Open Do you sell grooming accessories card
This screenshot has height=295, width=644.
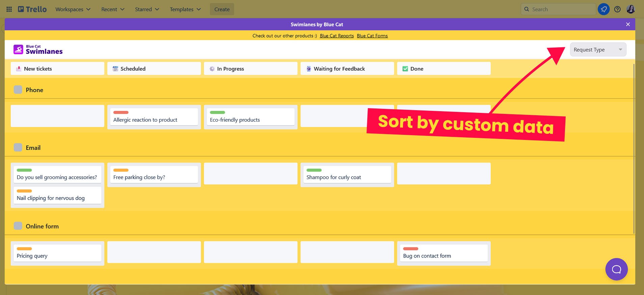[x=57, y=174]
